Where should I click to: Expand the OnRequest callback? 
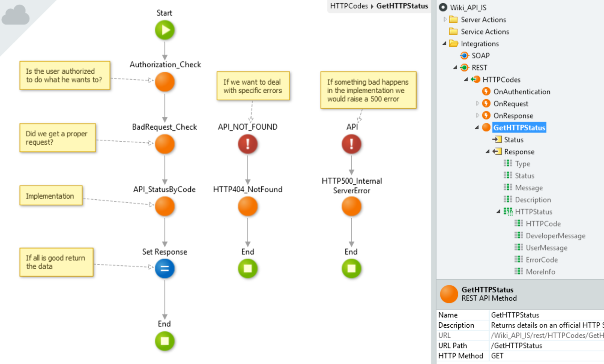coord(477,103)
